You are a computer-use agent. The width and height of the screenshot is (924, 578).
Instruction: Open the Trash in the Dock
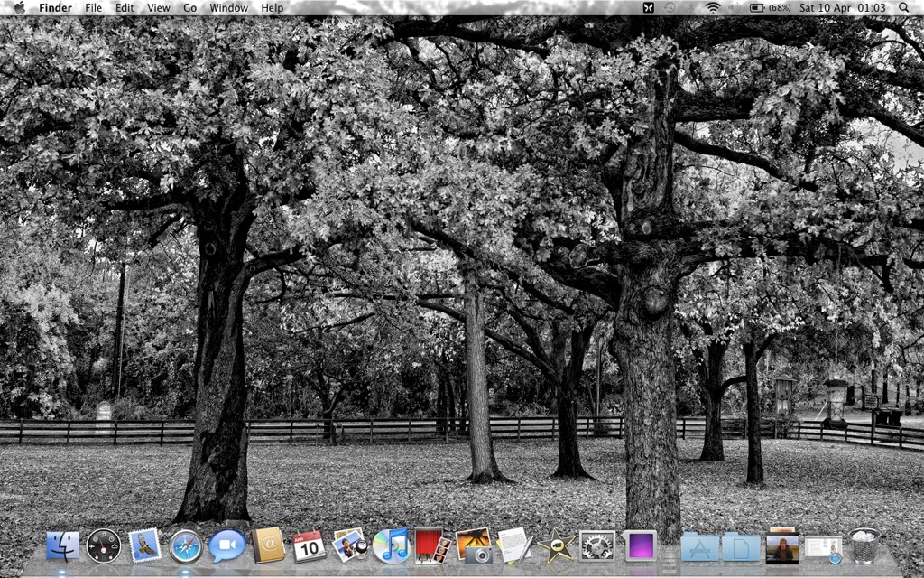[x=864, y=545]
